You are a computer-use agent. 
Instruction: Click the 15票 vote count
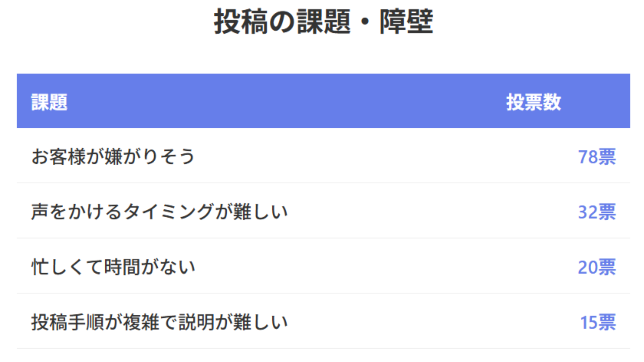(x=598, y=322)
